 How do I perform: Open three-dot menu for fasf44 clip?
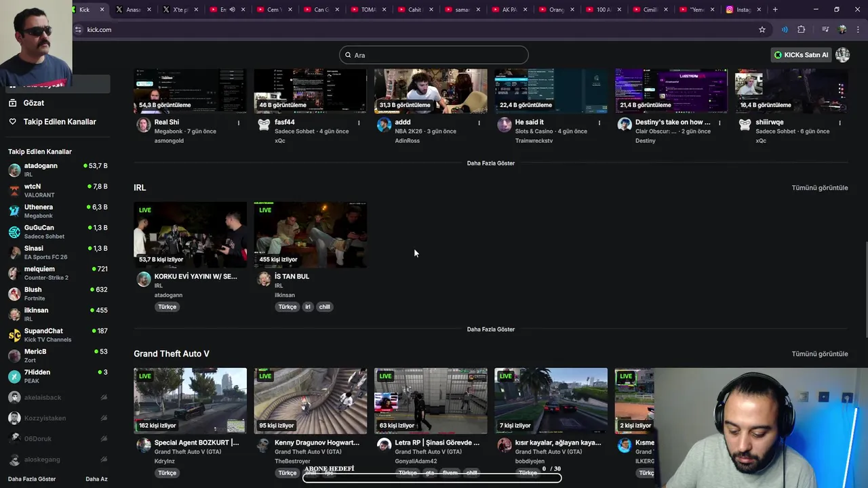(359, 123)
